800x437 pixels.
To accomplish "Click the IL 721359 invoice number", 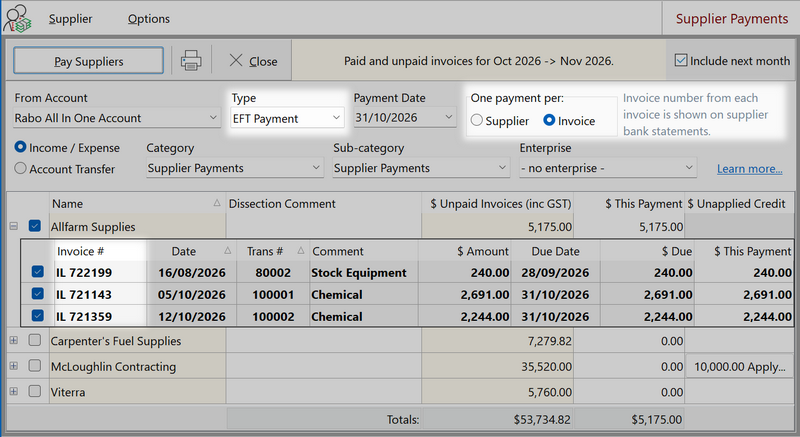I will pos(84,317).
